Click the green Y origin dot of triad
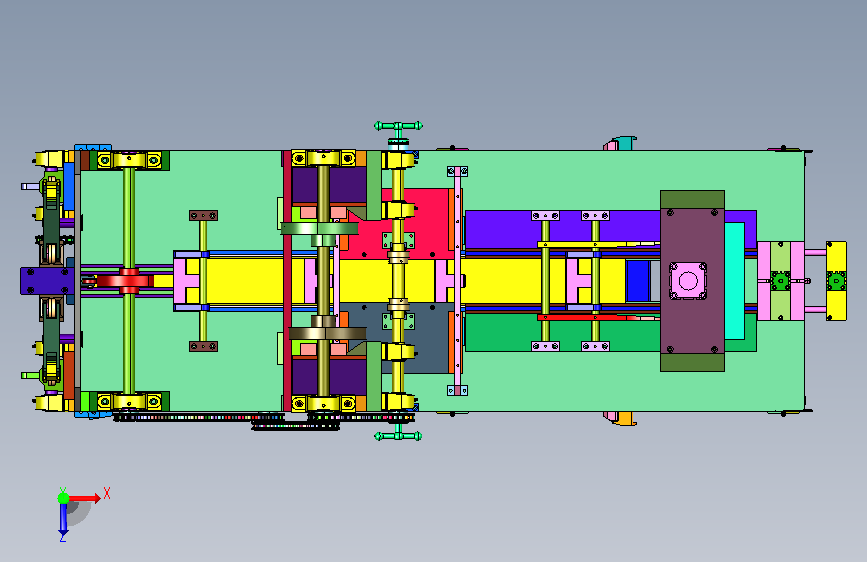The height and width of the screenshot is (562, 867). click(x=64, y=498)
